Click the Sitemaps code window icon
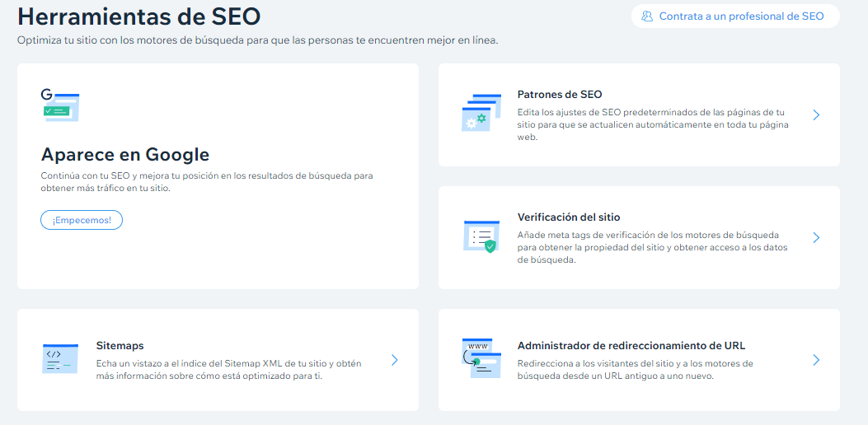This screenshot has height=425, width=868. click(x=60, y=359)
